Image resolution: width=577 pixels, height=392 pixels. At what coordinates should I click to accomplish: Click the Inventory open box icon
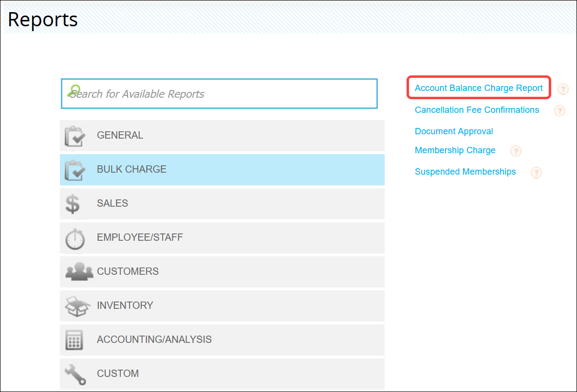(77, 306)
